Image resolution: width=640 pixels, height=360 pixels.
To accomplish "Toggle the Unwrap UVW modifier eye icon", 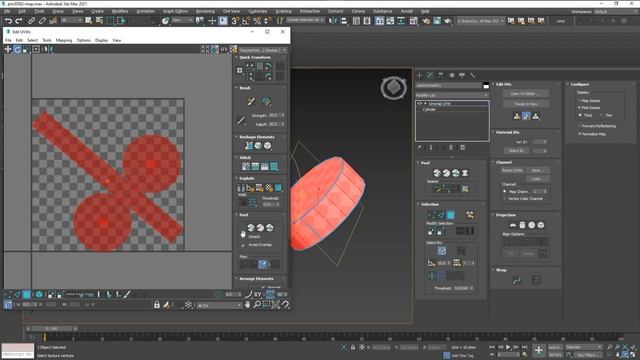I will 419,104.
